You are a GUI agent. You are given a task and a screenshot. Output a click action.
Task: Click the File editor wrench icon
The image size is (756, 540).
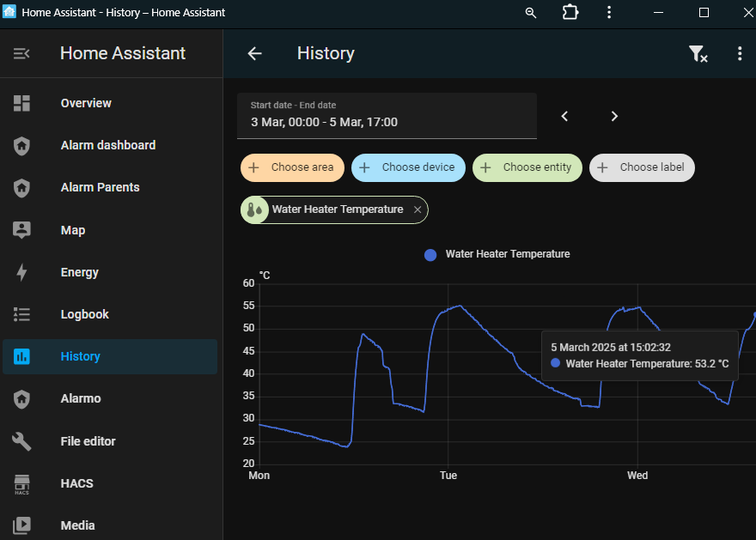click(21, 441)
